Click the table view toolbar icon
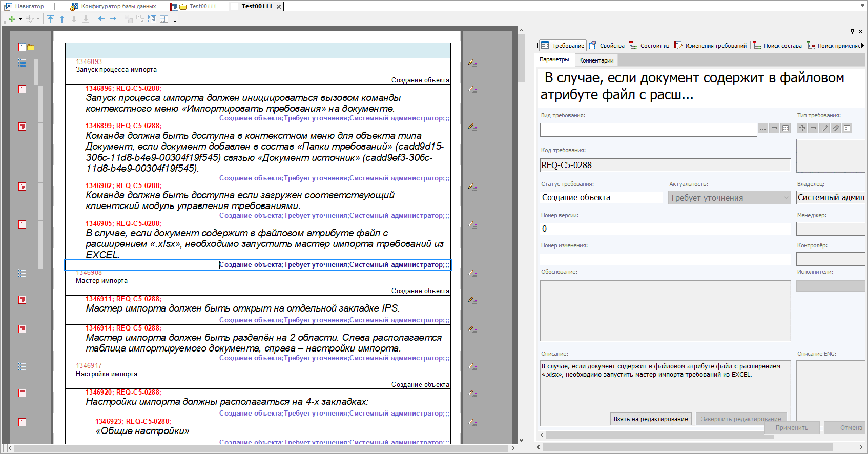868x454 pixels. (x=164, y=19)
